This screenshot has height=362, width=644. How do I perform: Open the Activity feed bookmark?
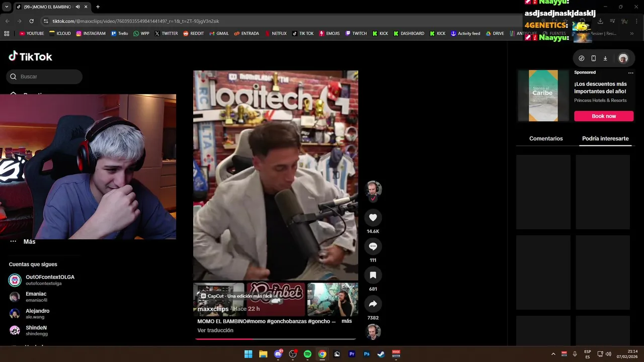coord(465,34)
